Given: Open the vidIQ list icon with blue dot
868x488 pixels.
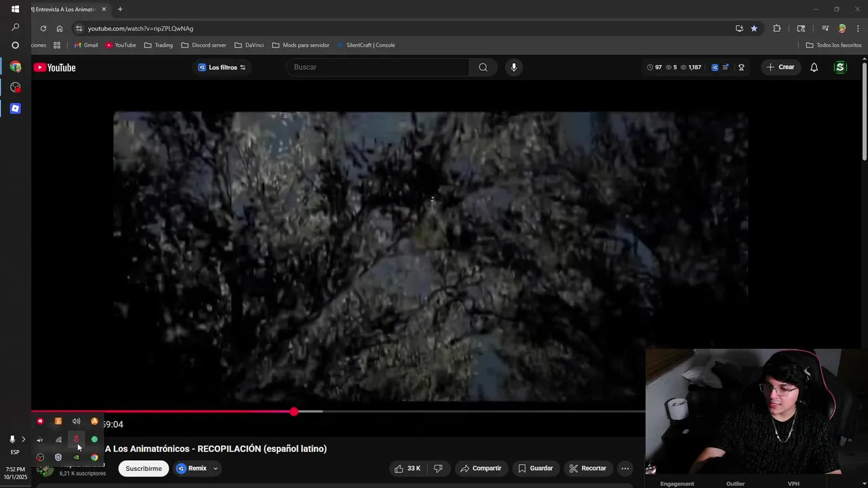Looking at the screenshot, I should (726, 67).
